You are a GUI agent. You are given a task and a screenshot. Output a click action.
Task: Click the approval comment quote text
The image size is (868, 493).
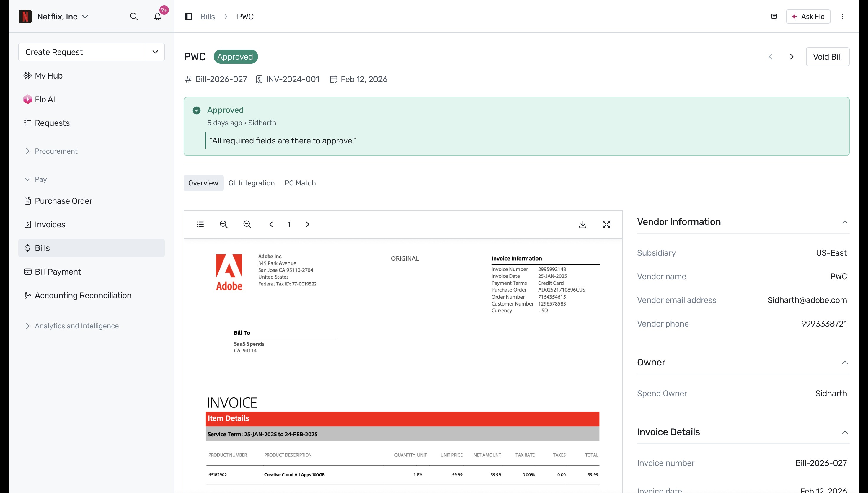(x=283, y=141)
